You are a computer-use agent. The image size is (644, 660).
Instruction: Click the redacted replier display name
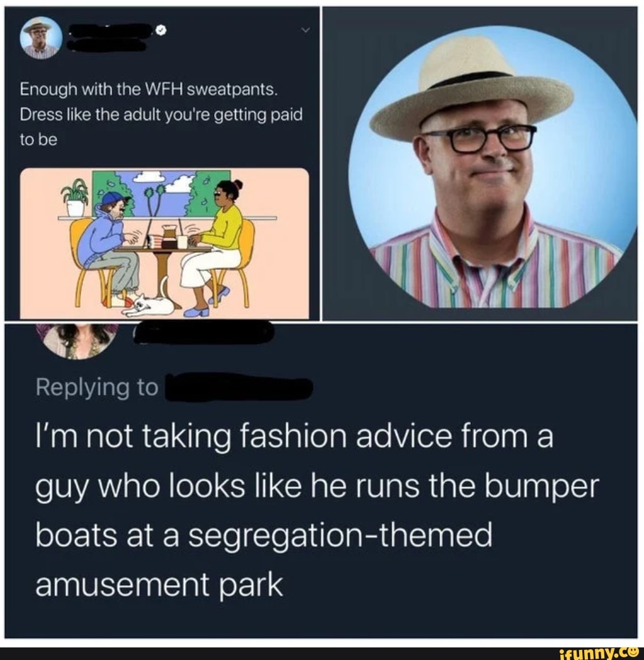coord(204,333)
